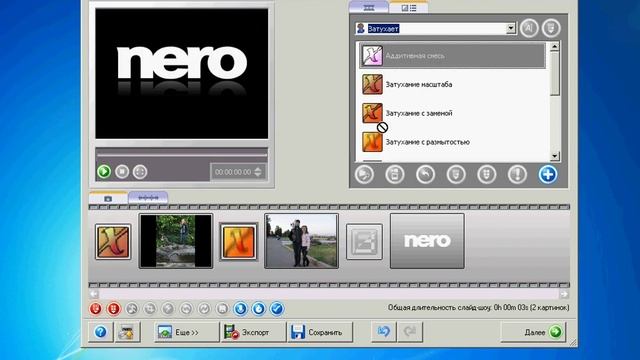Select the Затухание с заменой transition
This screenshot has width=640, height=360.
click(x=452, y=113)
